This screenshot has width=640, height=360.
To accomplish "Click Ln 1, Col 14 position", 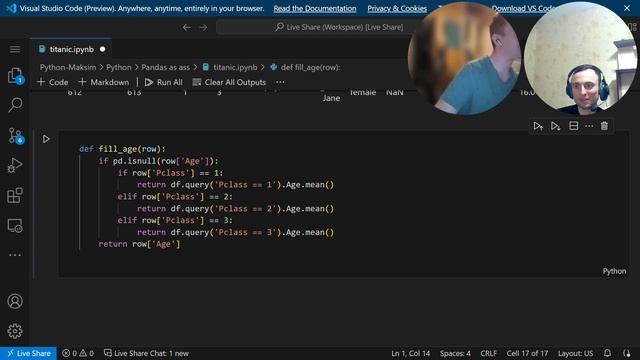I will 411,353.
